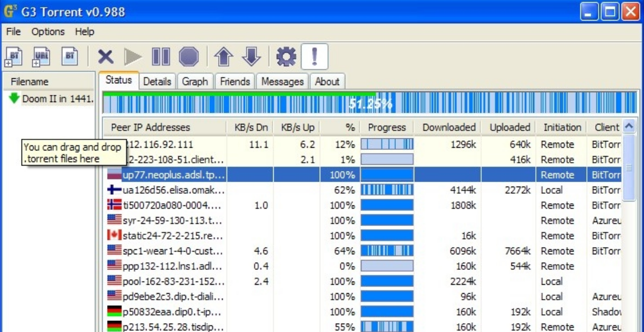Select peer 212.116.92.111 row
The width and height of the screenshot is (644, 332).
click(361, 144)
